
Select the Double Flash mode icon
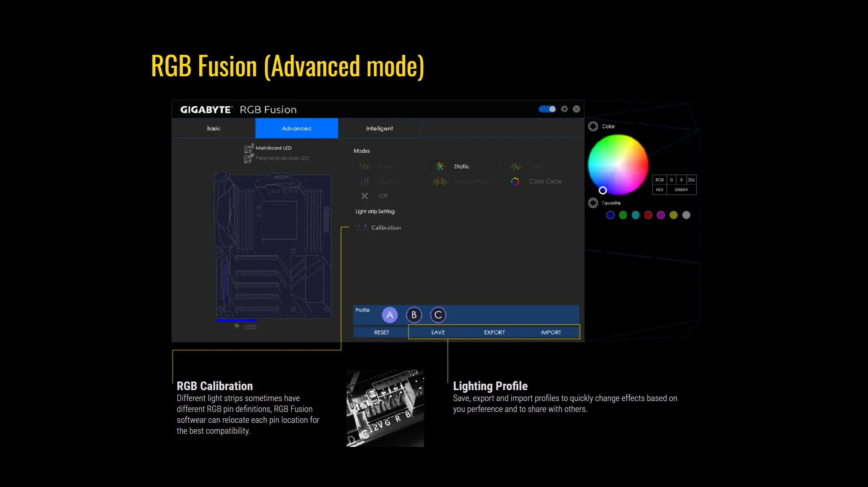440,181
